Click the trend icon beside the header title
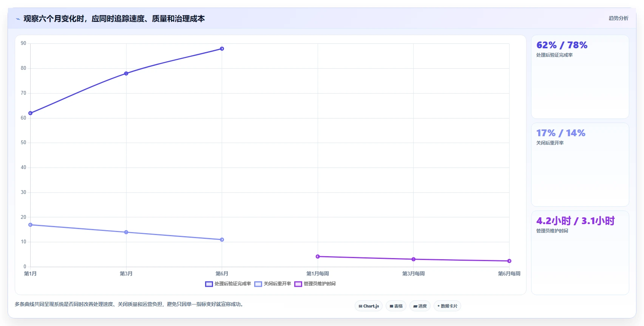The image size is (644, 326). (x=18, y=19)
